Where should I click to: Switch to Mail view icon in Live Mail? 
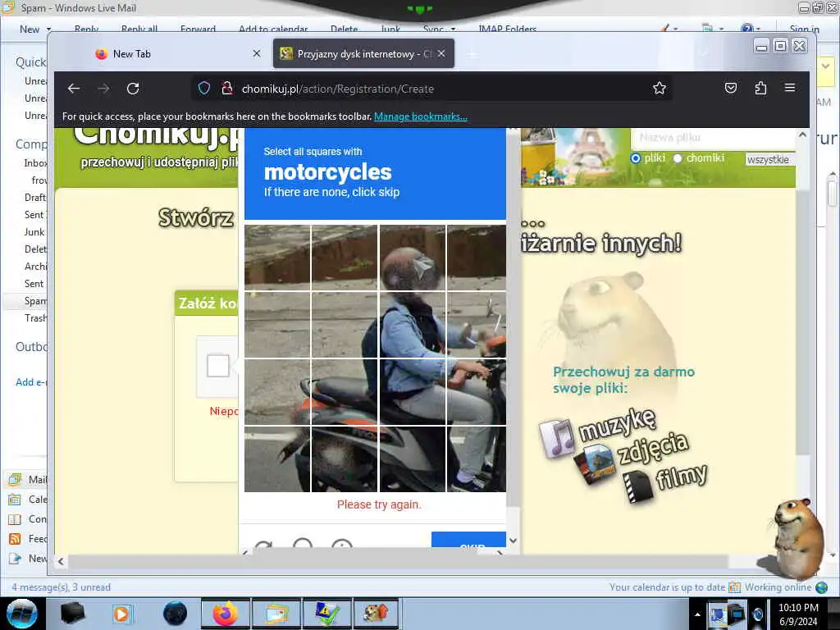coord(15,479)
